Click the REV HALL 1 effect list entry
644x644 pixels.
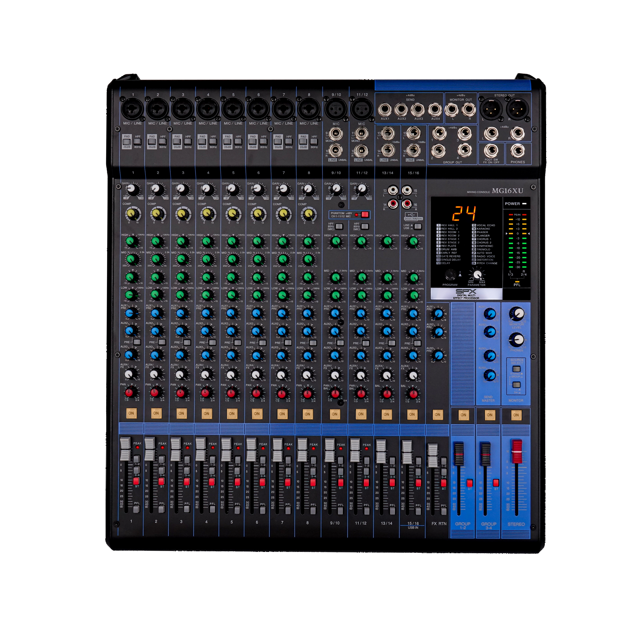click(x=447, y=225)
